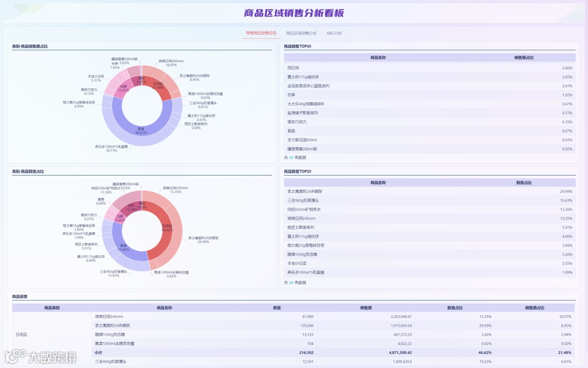The image size is (588, 368).
Task: Select 家之寓圆形24夹晒架 row in quantity TOP20
Action: tap(430, 191)
